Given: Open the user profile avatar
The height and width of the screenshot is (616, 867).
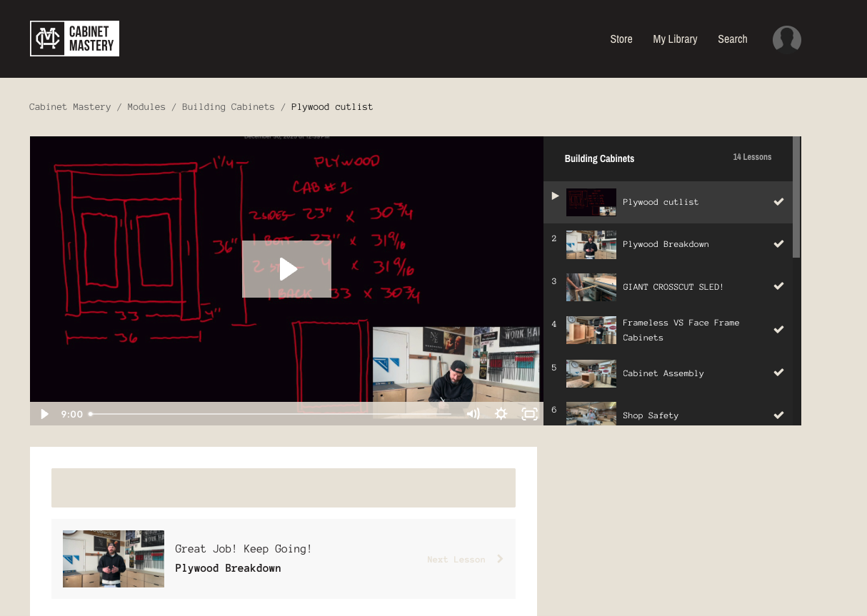Looking at the screenshot, I should [x=786, y=39].
